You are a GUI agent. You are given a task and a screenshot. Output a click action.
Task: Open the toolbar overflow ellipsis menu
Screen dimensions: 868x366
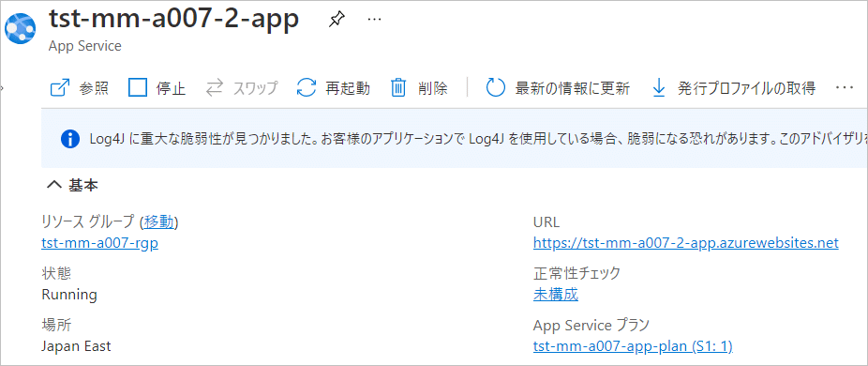tap(845, 87)
